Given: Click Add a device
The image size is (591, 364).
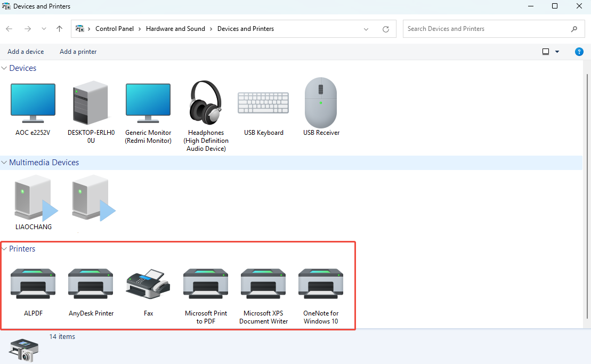Looking at the screenshot, I should pos(26,52).
